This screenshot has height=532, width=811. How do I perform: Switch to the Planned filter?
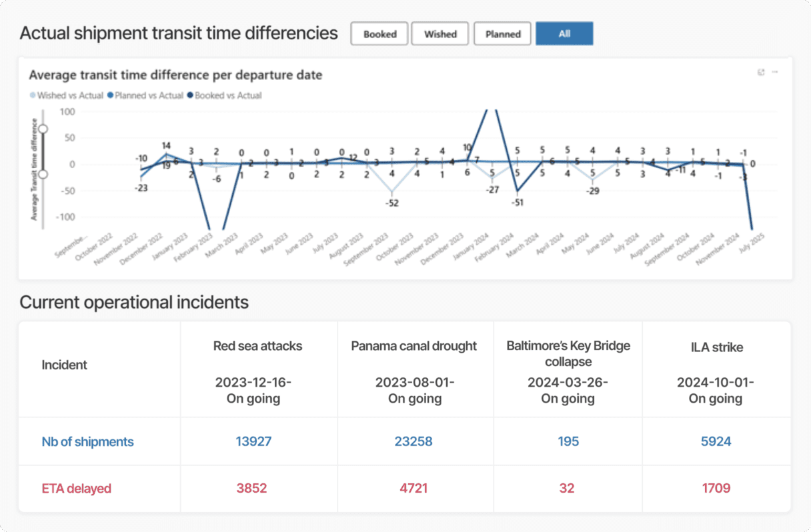(503, 34)
